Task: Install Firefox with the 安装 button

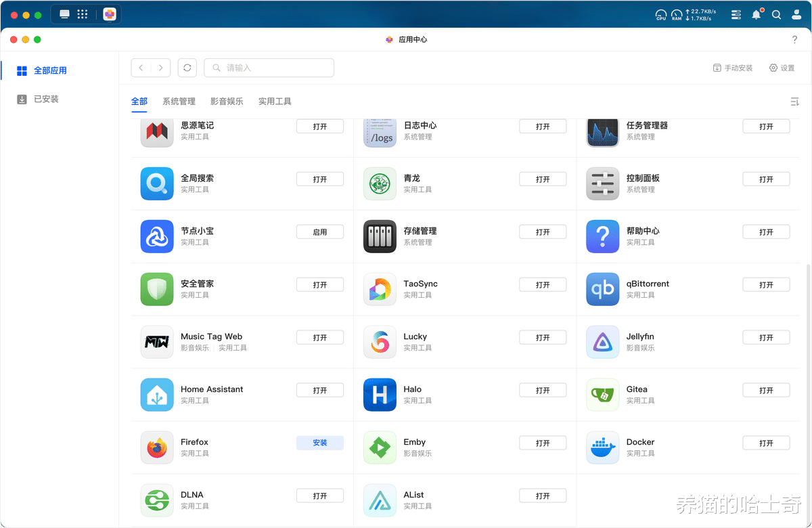Action: click(320, 443)
